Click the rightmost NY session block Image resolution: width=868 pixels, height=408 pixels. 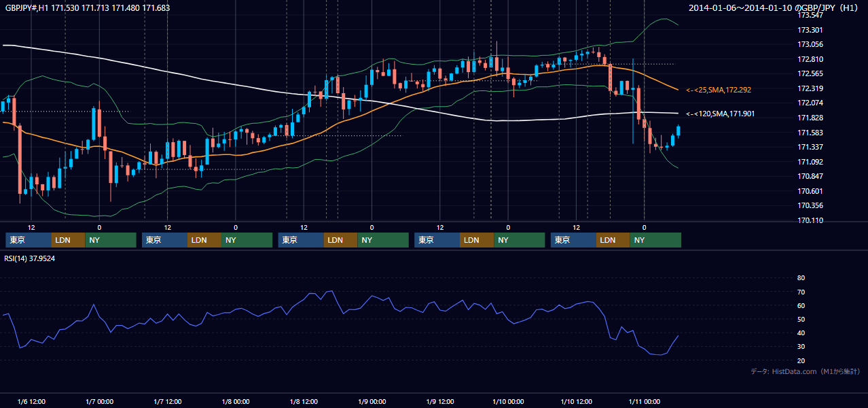click(x=655, y=240)
